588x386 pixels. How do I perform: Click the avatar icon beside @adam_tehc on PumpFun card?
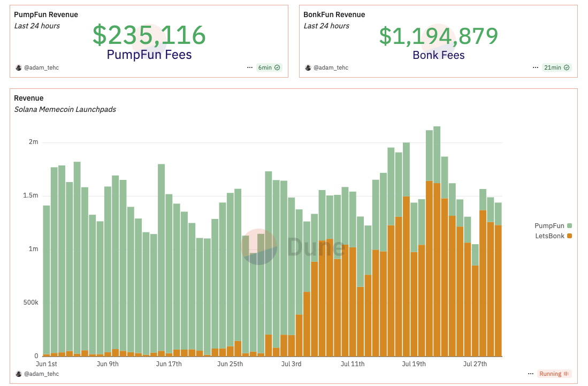[x=18, y=67]
